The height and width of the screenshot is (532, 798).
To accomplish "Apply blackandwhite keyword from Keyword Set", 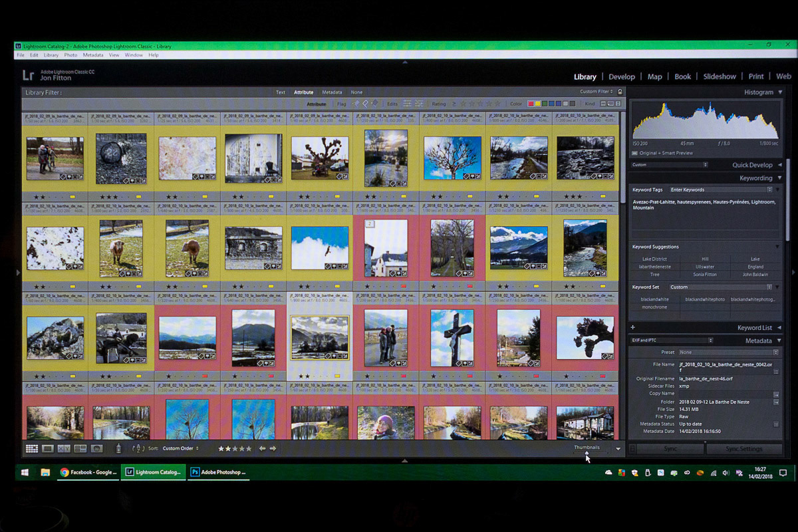I will (654, 300).
